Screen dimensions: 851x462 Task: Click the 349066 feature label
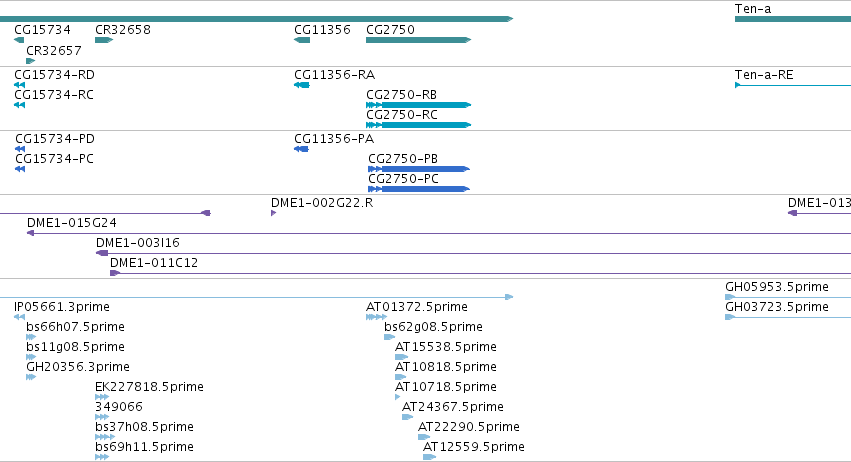click(119, 407)
